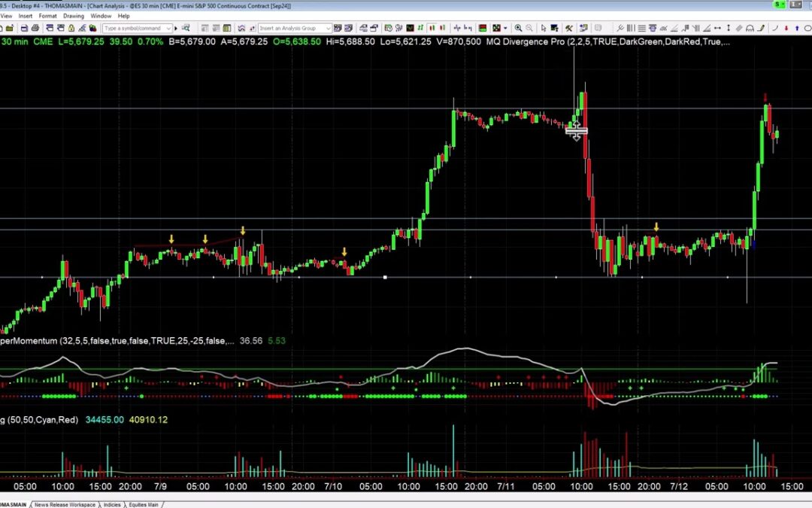Select the red down arrow drawing tool
This screenshot has height=508, width=812.
pyautogui.click(x=786, y=28)
